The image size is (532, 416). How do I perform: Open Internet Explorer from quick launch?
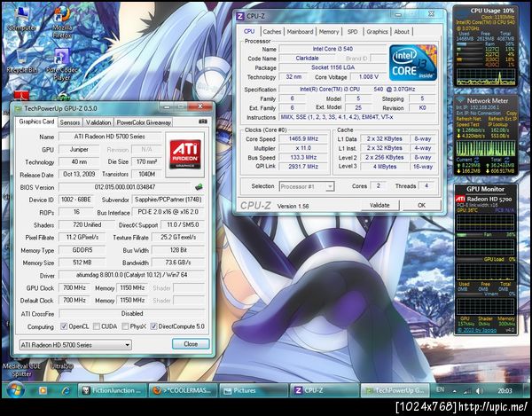point(66,390)
